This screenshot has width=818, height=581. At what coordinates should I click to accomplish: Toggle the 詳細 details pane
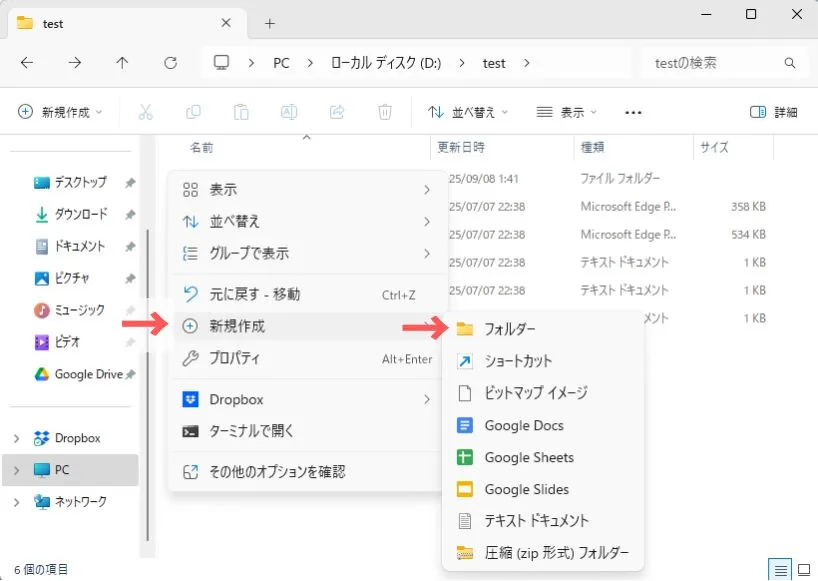tap(774, 113)
